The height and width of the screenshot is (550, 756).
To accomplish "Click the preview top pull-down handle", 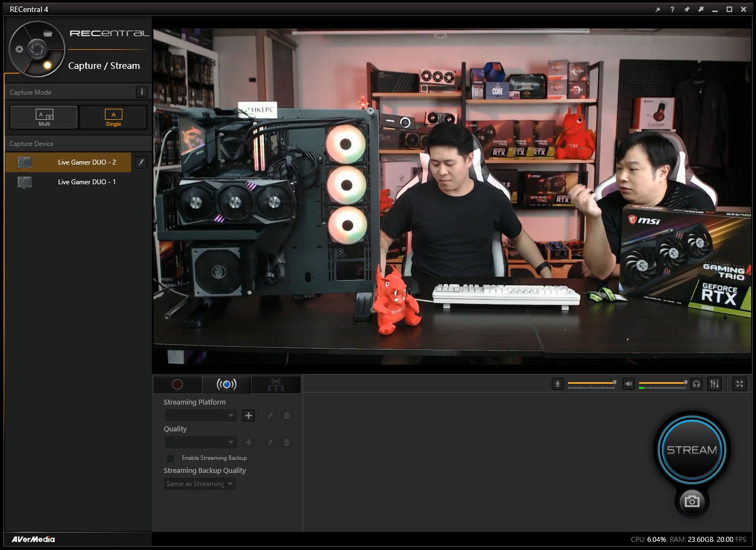I will [x=440, y=36].
